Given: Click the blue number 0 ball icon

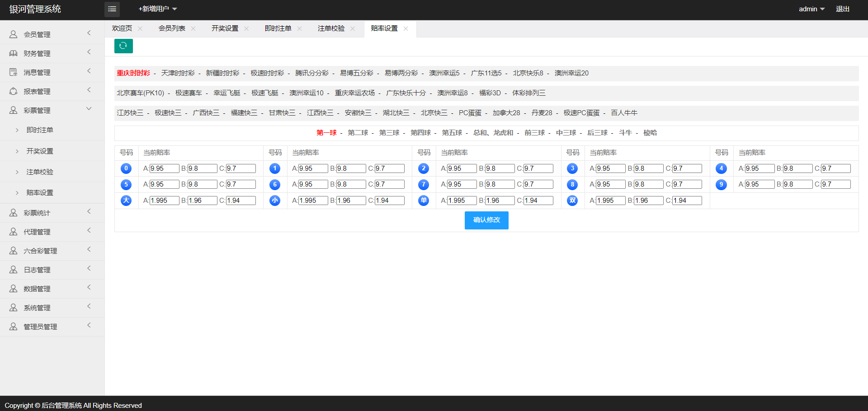Looking at the screenshot, I should click(126, 168).
